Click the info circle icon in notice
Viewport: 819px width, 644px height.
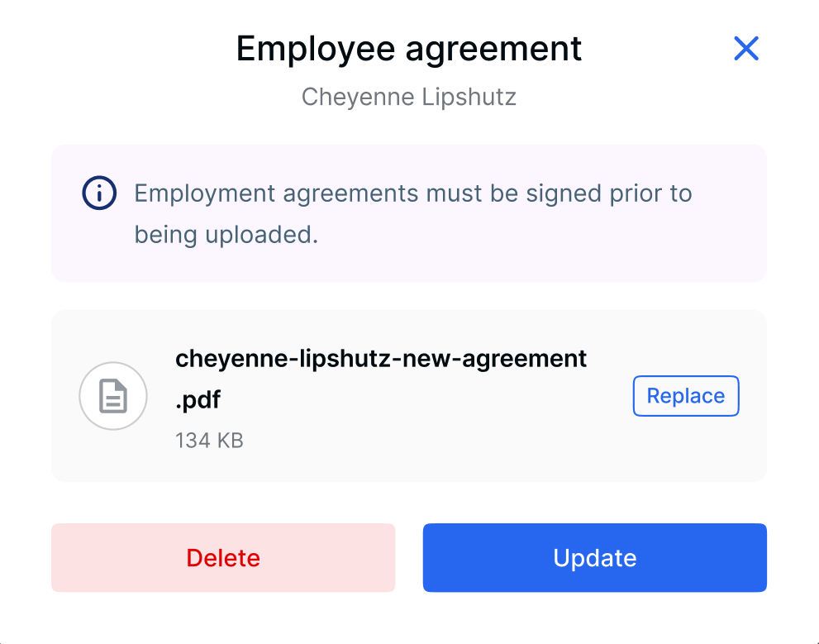click(98, 193)
